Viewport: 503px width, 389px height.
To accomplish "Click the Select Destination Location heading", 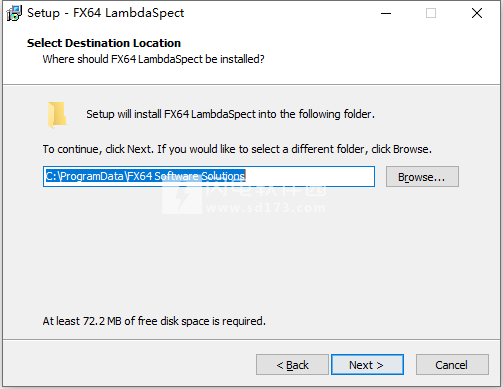I will tap(104, 43).
